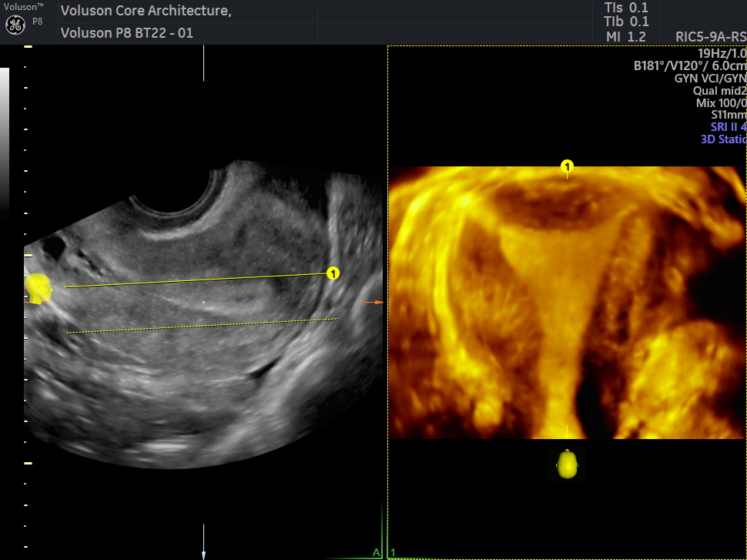Click top vertical line marker above 2D scan
The height and width of the screenshot is (560, 747).
(x=203, y=63)
